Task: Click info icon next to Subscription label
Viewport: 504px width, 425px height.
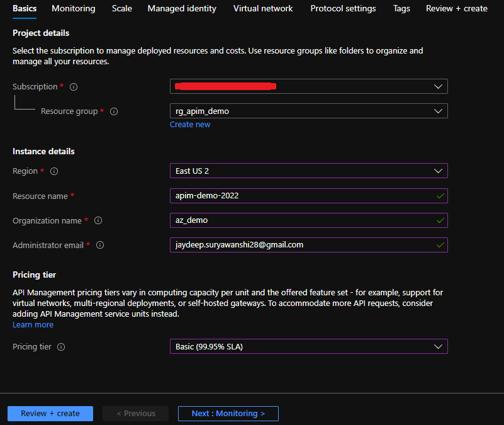Action: 74,87
